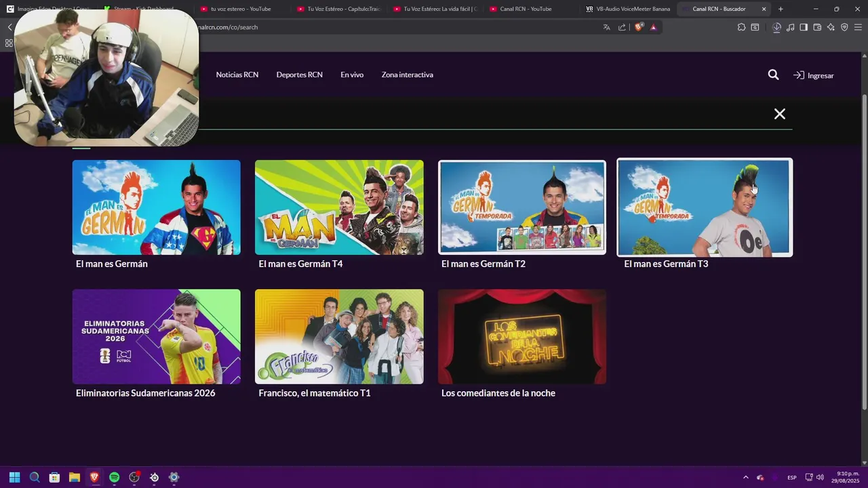Open the Brave Wallet icon
The height and width of the screenshot is (488, 868).
tap(817, 27)
